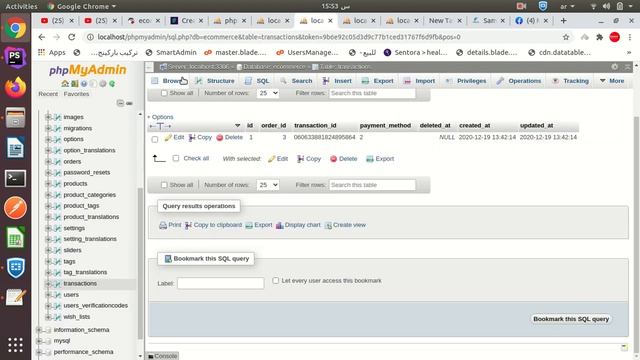Select row 1 checkbox
This screenshot has width=640, height=360.
(155, 140)
